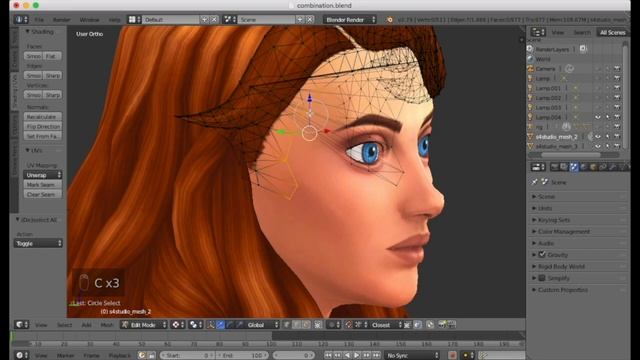Open the Help menu

pyautogui.click(x=115, y=19)
